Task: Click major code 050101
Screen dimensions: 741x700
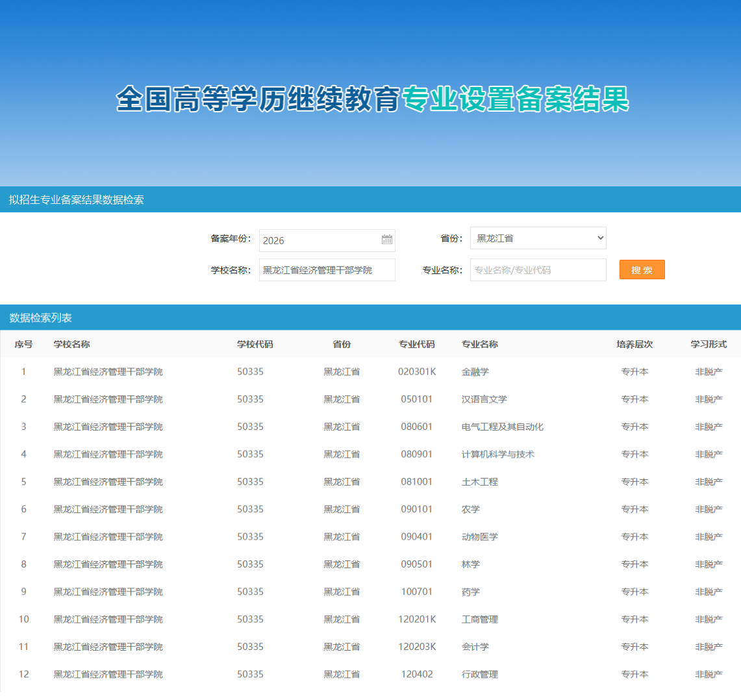Action: pyautogui.click(x=417, y=399)
